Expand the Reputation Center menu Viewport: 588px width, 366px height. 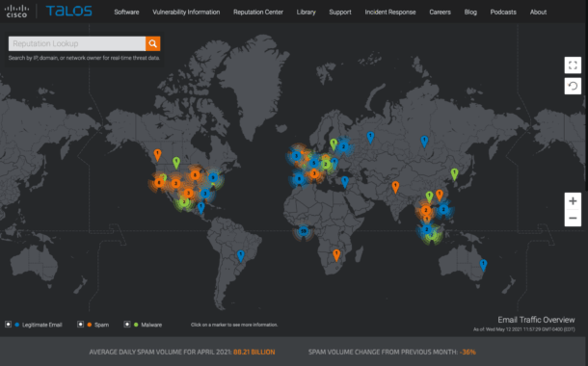pyautogui.click(x=258, y=12)
